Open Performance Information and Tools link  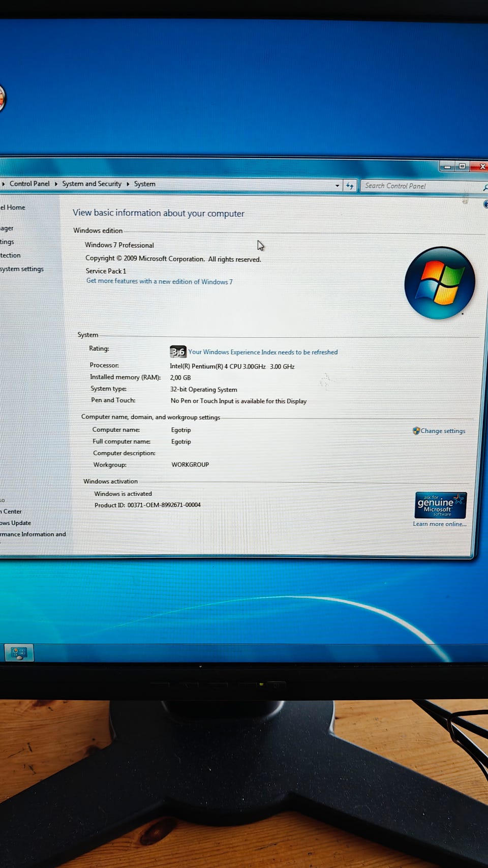pyautogui.click(x=33, y=534)
